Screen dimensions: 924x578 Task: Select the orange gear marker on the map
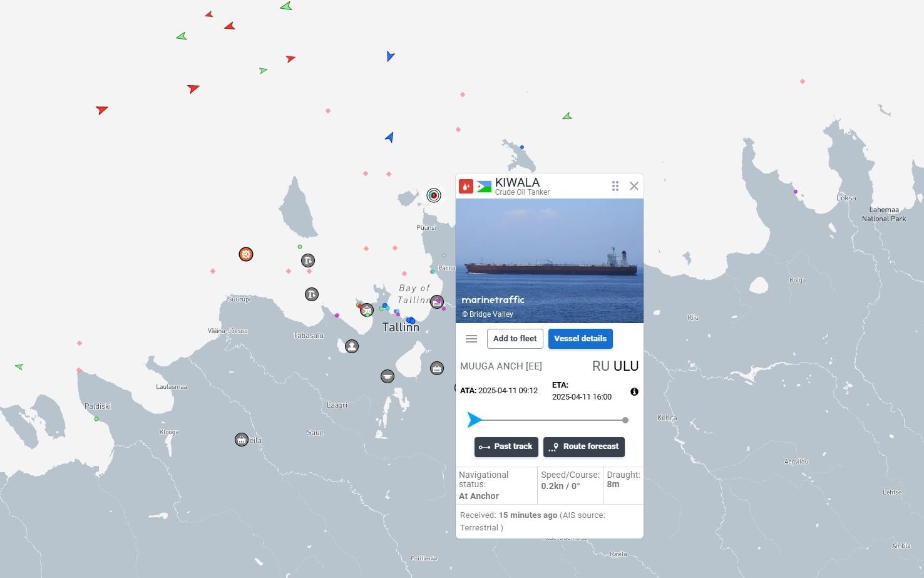(x=246, y=254)
